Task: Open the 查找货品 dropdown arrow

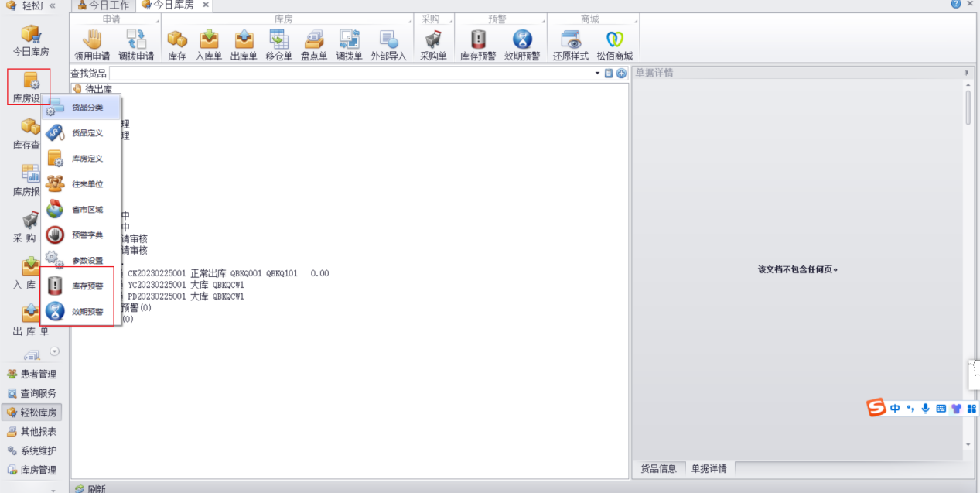Action: tap(597, 74)
